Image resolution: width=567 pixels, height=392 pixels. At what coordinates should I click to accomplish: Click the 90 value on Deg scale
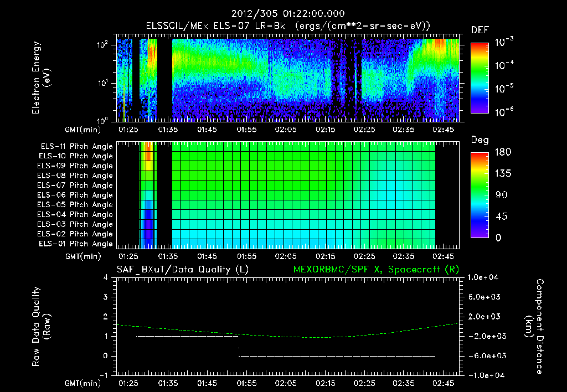pyautogui.click(x=501, y=195)
